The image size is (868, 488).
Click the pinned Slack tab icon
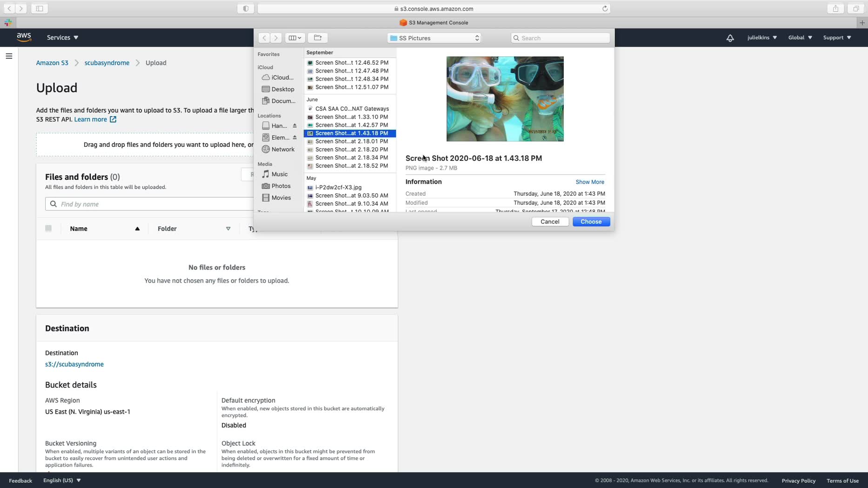coord(8,22)
